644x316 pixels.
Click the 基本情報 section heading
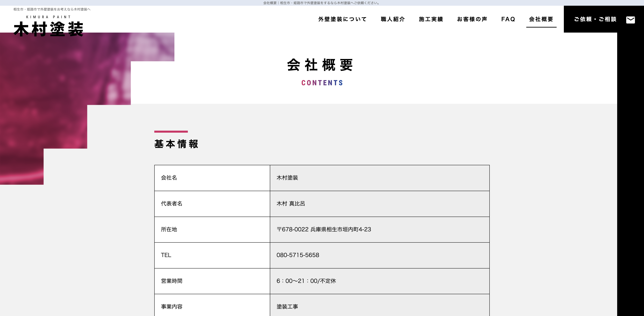pyautogui.click(x=176, y=144)
